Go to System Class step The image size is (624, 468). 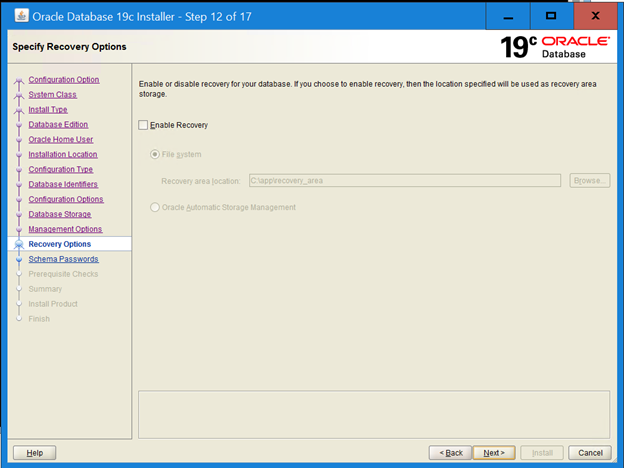pos(52,95)
